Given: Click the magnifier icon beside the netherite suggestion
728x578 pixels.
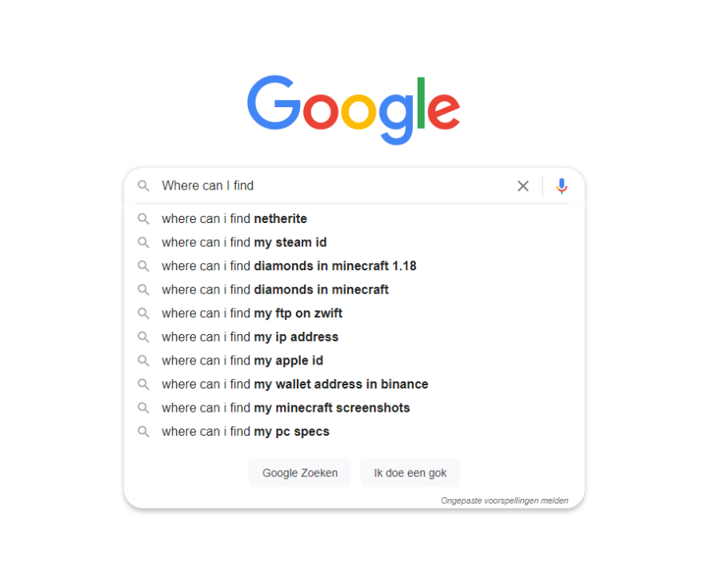Looking at the screenshot, I should tap(143, 219).
